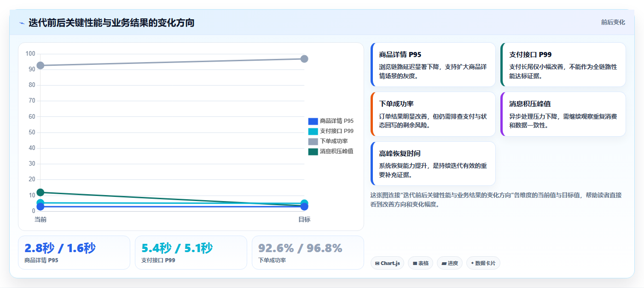Screen dimensions: 644x288
Task: Open the 支付接口 P99 card title
Action: pos(530,55)
